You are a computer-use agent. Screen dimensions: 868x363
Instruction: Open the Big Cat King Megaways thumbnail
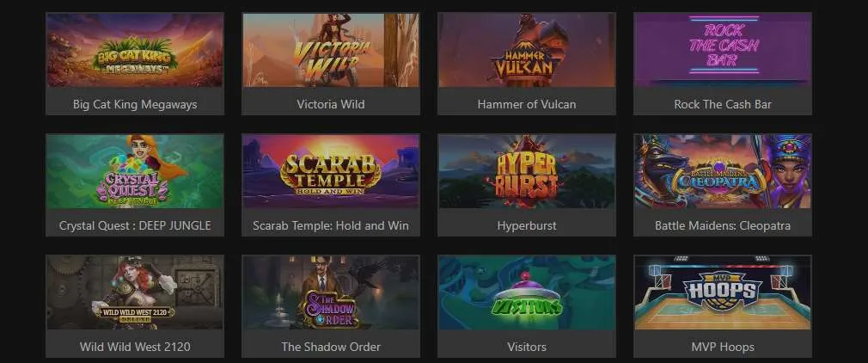click(x=135, y=50)
